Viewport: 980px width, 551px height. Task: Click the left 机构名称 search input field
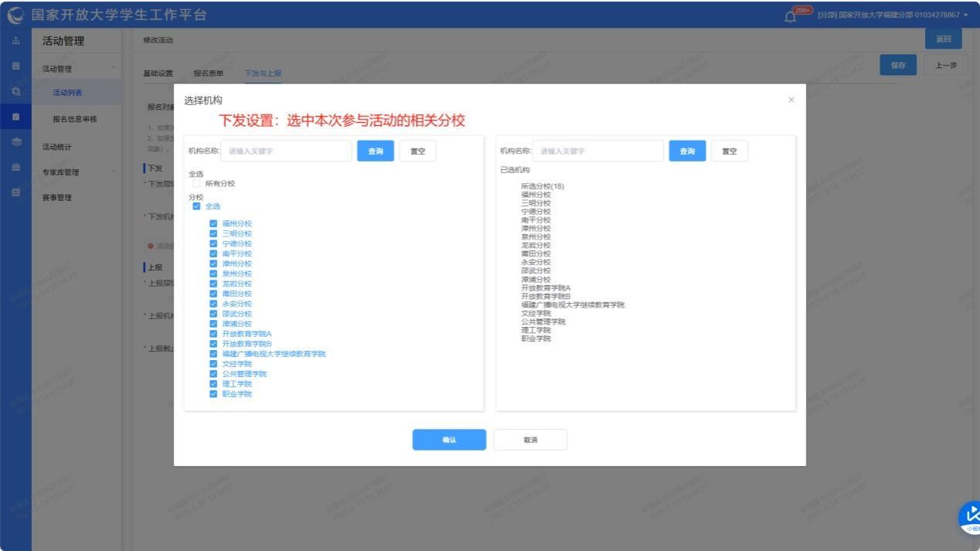[x=286, y=151]
